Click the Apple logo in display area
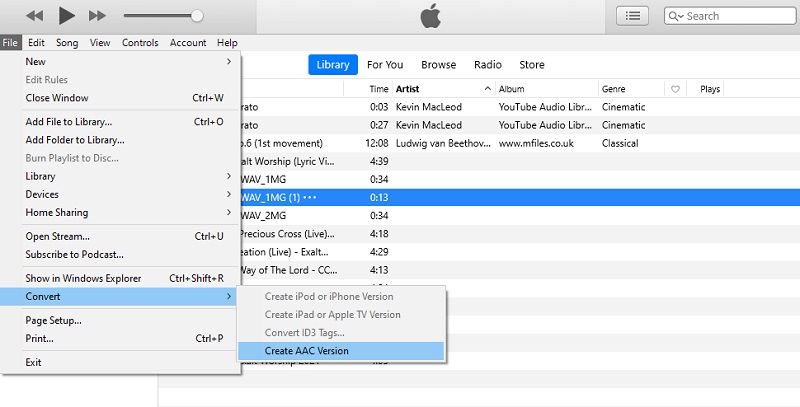Viewport: 800px width, 407px height. (x=431, y=16)
